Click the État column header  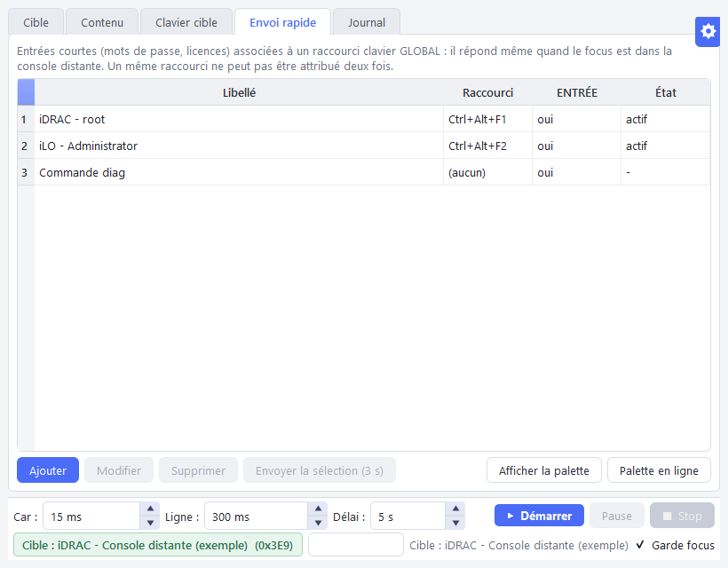click(665, 92)
